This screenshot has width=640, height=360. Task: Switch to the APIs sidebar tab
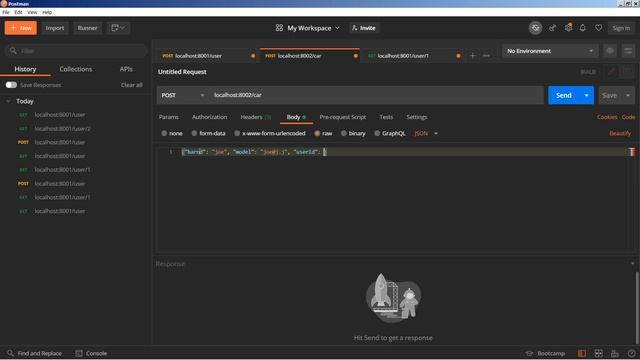(126, 69)
